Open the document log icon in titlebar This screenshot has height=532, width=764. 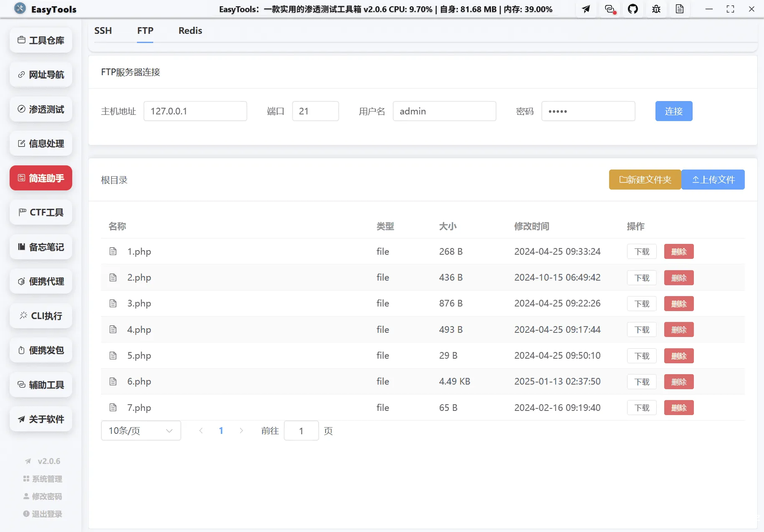point(680,9)
